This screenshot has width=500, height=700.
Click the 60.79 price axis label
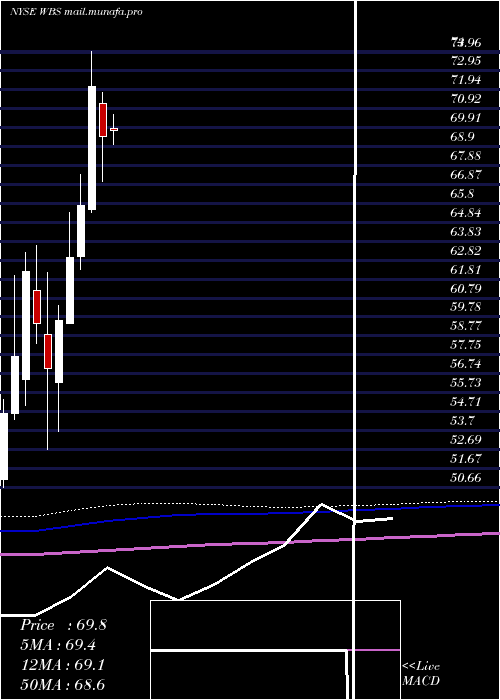[466, 288]
